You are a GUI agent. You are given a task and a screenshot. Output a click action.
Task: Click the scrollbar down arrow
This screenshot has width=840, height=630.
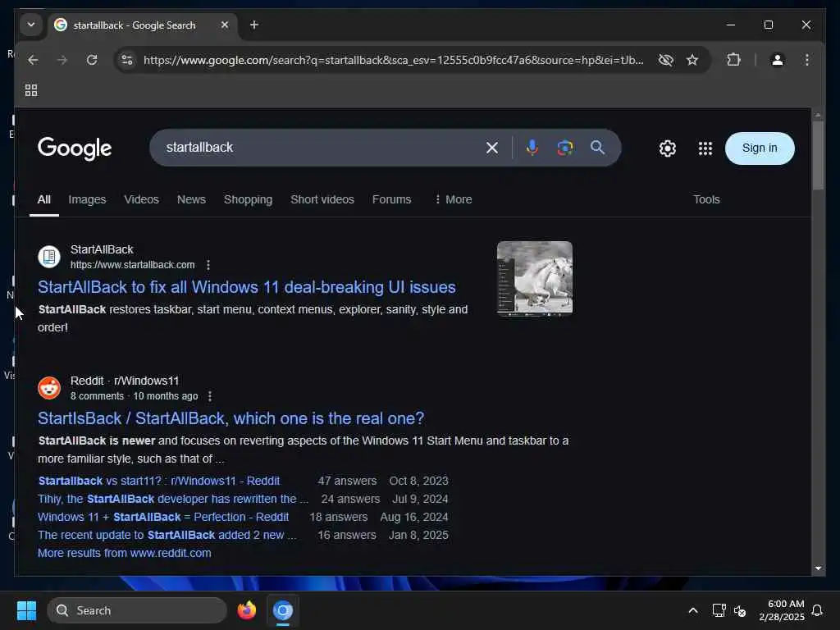click(x=818, y=568)
